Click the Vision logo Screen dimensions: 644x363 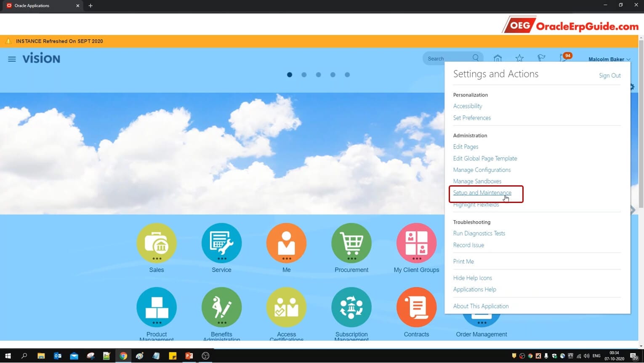[41, 58]
